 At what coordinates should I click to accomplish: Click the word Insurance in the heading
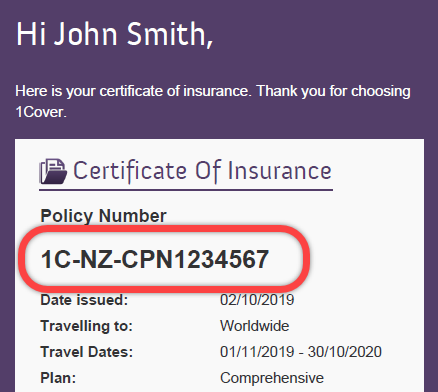click(279, 171)
